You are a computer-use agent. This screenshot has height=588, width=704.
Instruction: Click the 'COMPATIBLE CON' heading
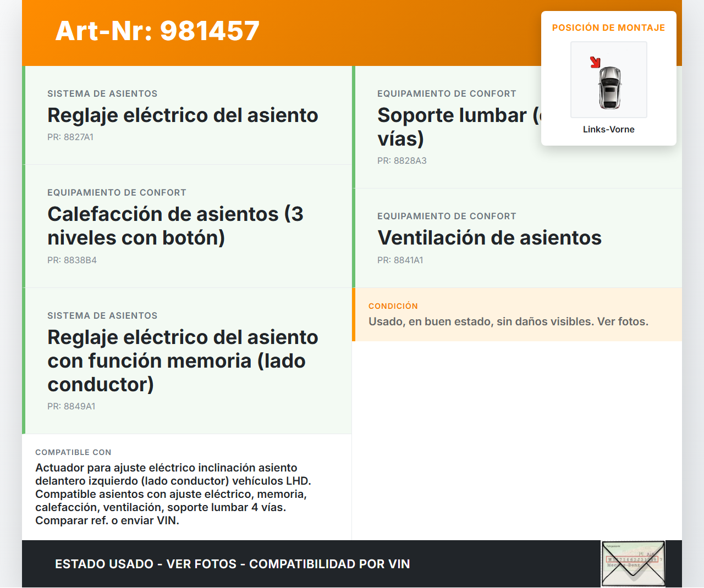click(73, 452)
